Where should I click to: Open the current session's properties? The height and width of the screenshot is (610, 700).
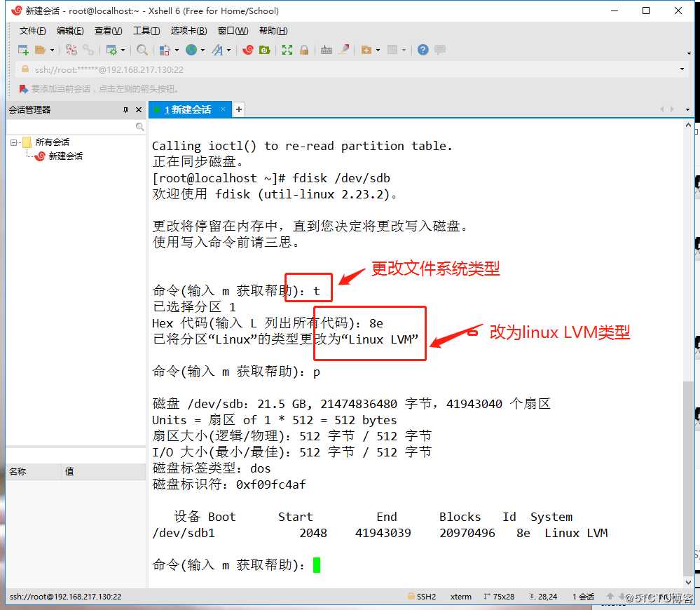112,50
